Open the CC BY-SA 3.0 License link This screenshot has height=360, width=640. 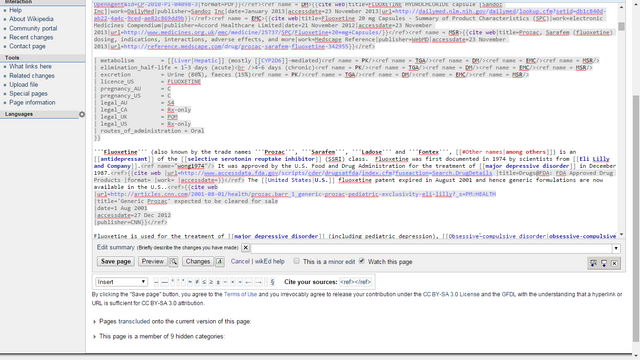pyautogui.click(x=451, y=294)
